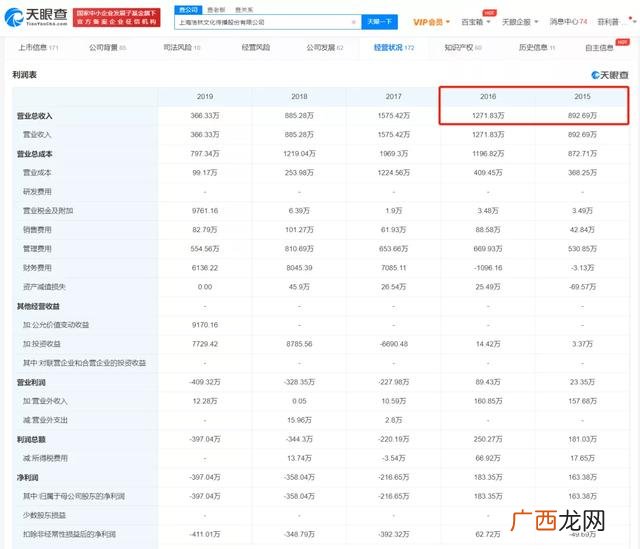Viewport: 640px width, 549px height.
Task: Click 2016 营业总收入 value 1271.83万
Action: pos(488,116)
